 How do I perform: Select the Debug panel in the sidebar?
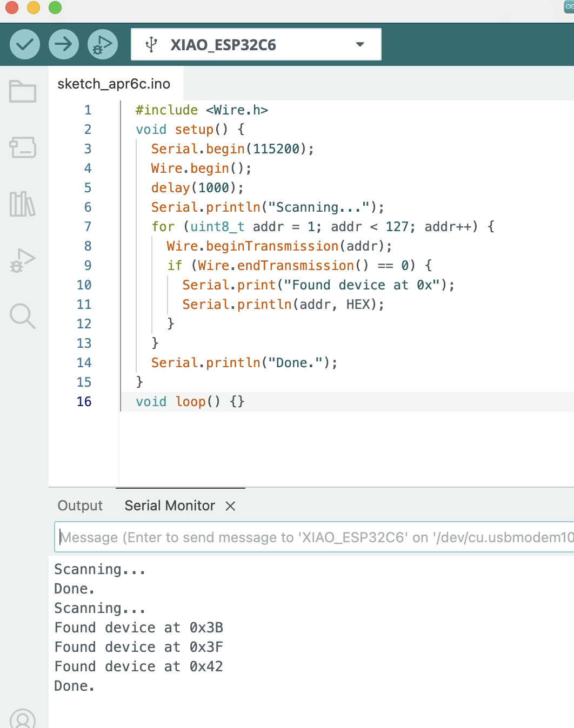point(23,261)
